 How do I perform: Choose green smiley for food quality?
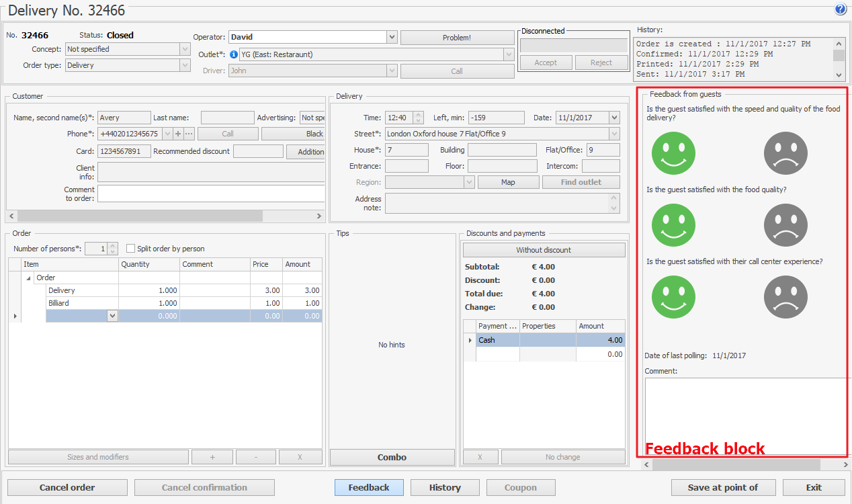pyautogui.click(x=673, y=225)
